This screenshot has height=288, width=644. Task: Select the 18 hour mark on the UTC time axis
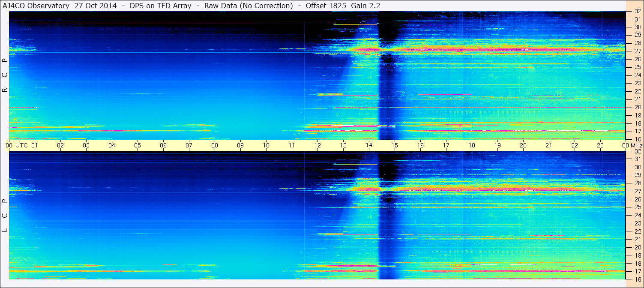(x=472, y=145)
